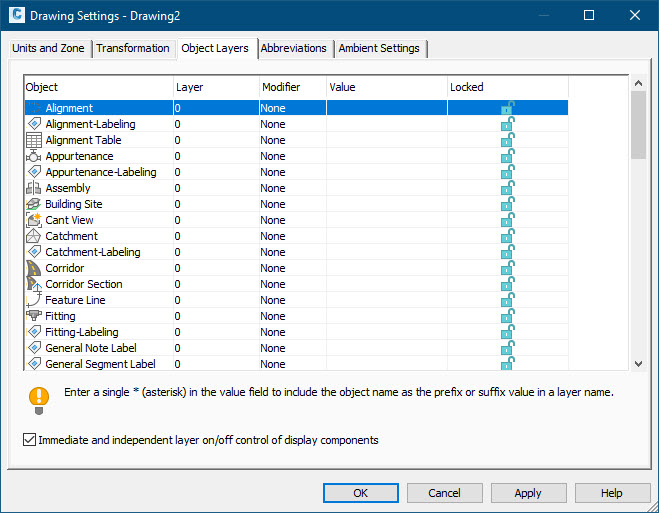Select the Feature Line row name
659x513 pixels.
75,300
